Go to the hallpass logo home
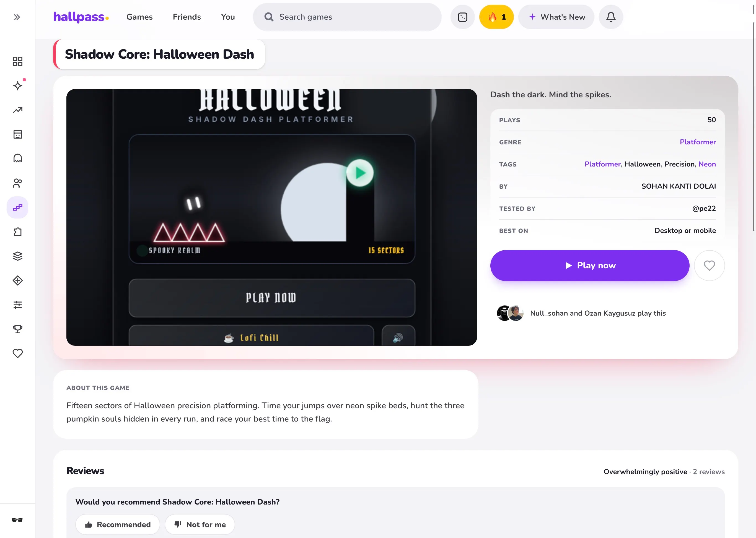 click(x=81, y=17)
